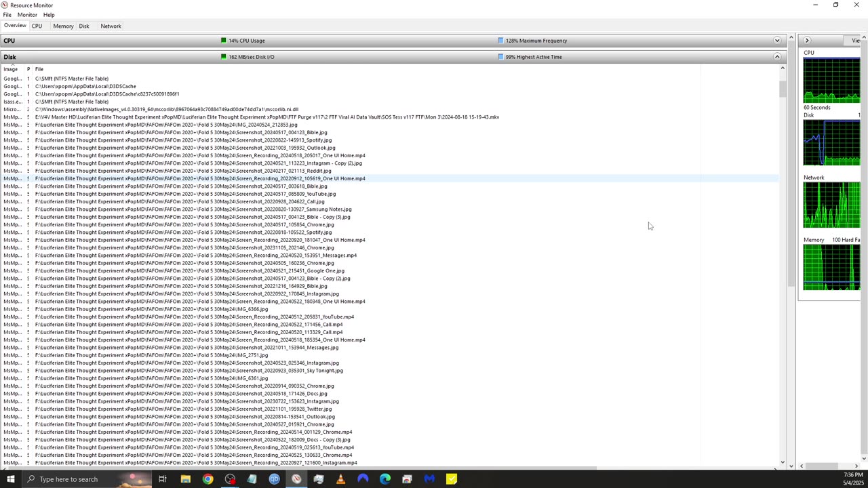Click the disk list scroll down arrow
This screenshot has height=488, width=868.
(x=783, y=463)
